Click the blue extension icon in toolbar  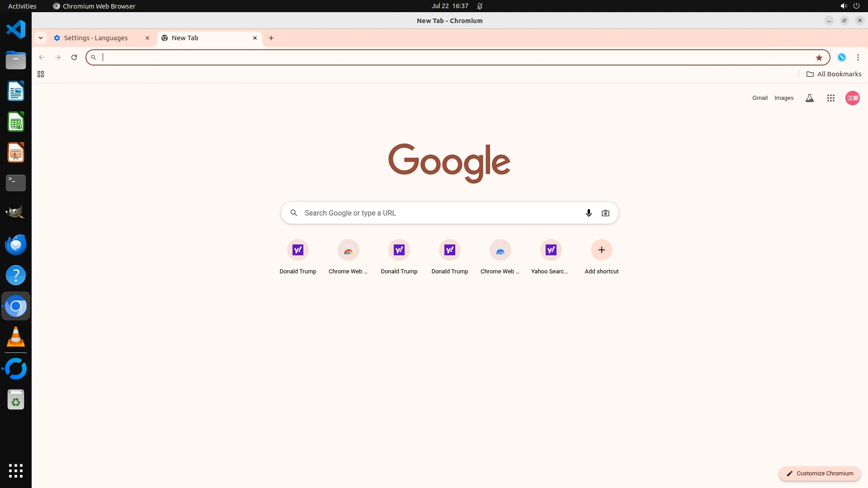(x=841, y=57)
